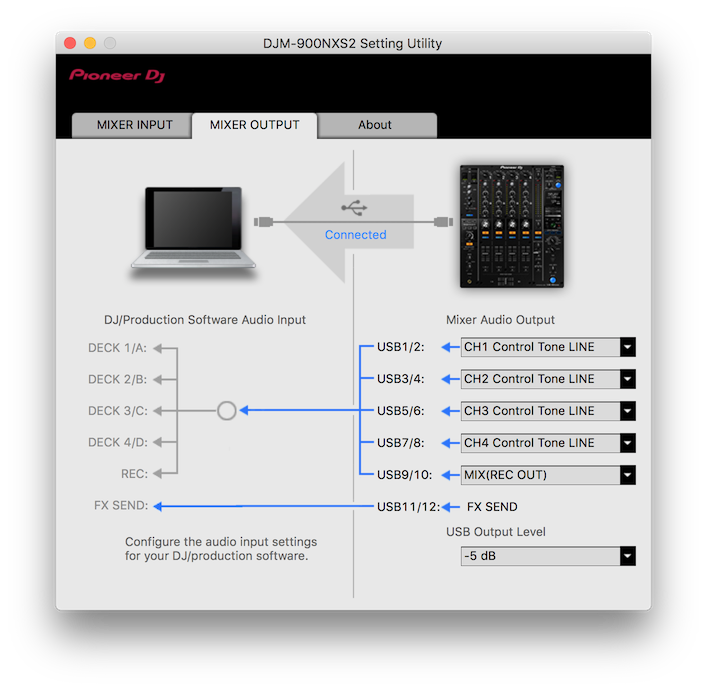Minimize the window with yellow button
707x690 pixels.
[90, 43]
